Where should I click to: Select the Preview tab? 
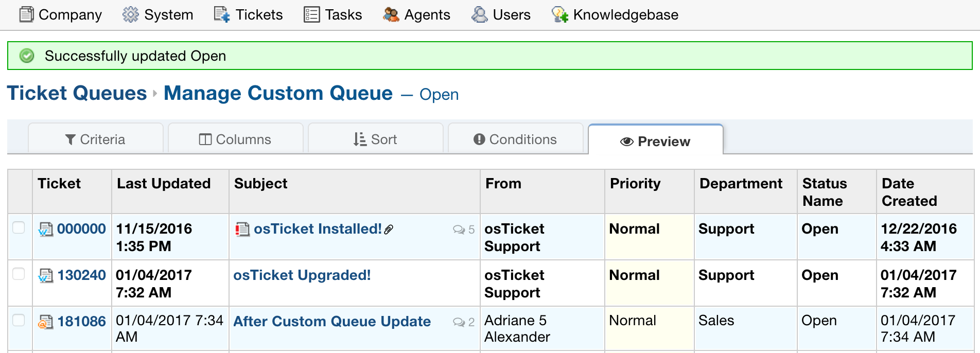tap(656, 140)
